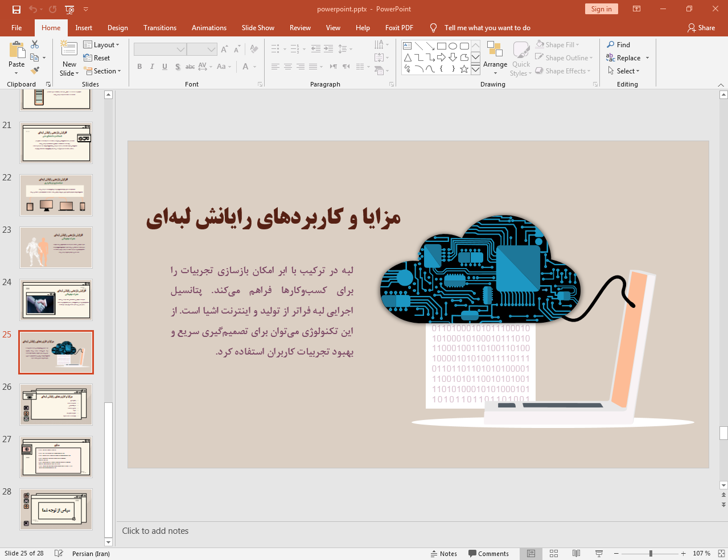728x560 pixels.
Task: Toggle Comments pane in status bar
Action: tap(488, 554)
